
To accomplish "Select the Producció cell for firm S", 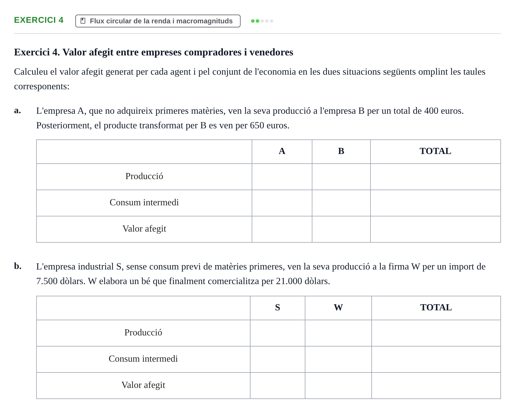I will coord(278,333).
